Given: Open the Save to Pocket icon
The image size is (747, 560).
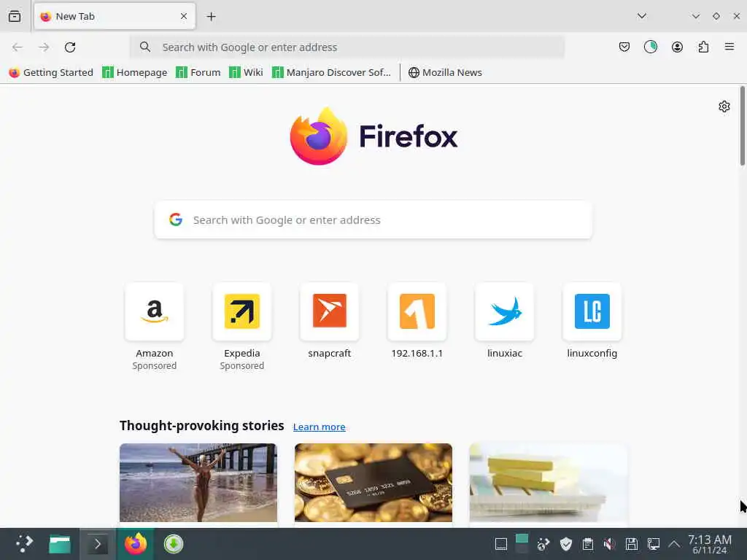Looking at the screenshot, I should [x=624, y=47].
